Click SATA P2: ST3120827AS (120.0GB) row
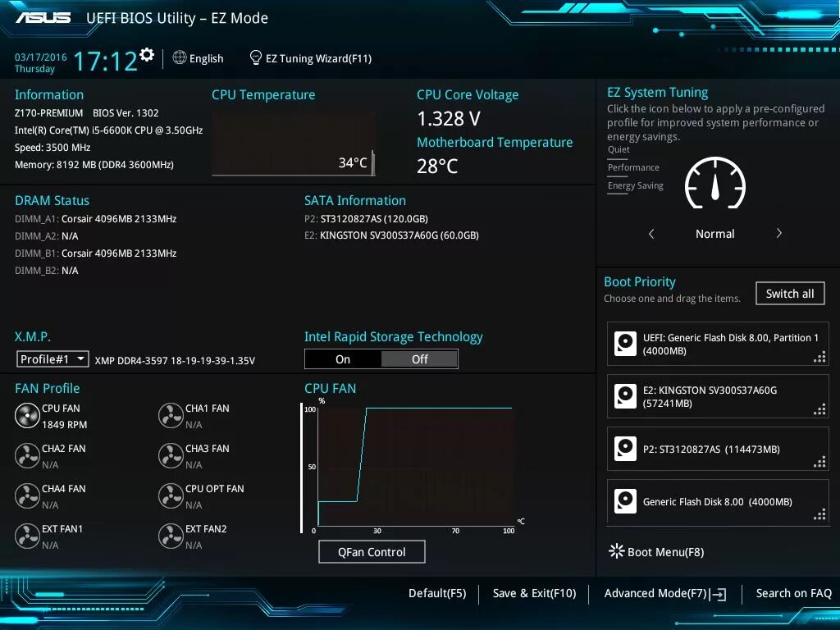This screenshot has height=630, width=840. point(366,218)
